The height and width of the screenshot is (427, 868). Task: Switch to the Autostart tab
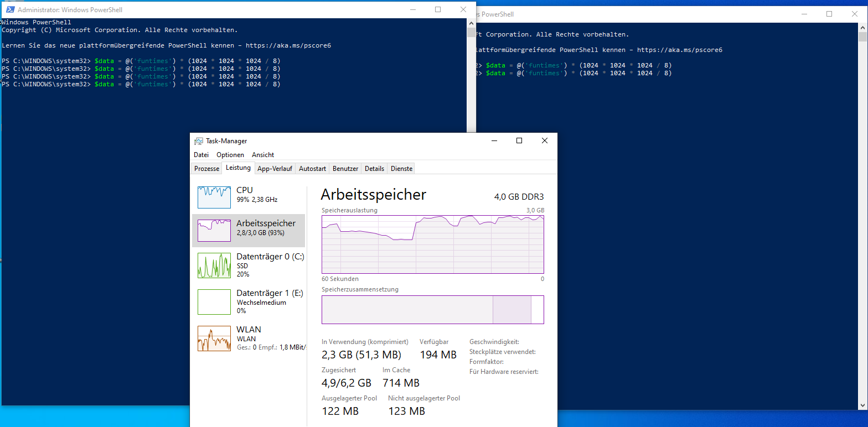pos(313,169)
